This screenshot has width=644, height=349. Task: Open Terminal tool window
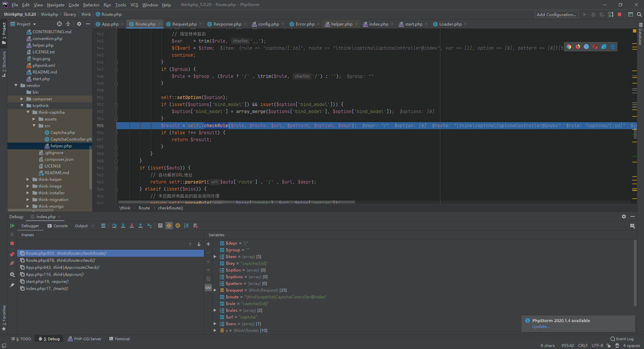119,339
